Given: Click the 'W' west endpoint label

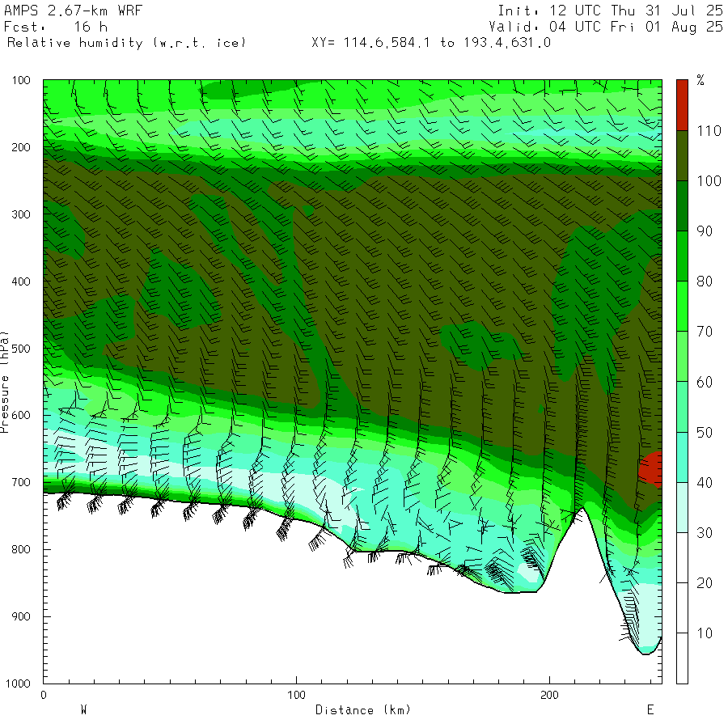Looking at the screenshot, I should tap(83, 710).
